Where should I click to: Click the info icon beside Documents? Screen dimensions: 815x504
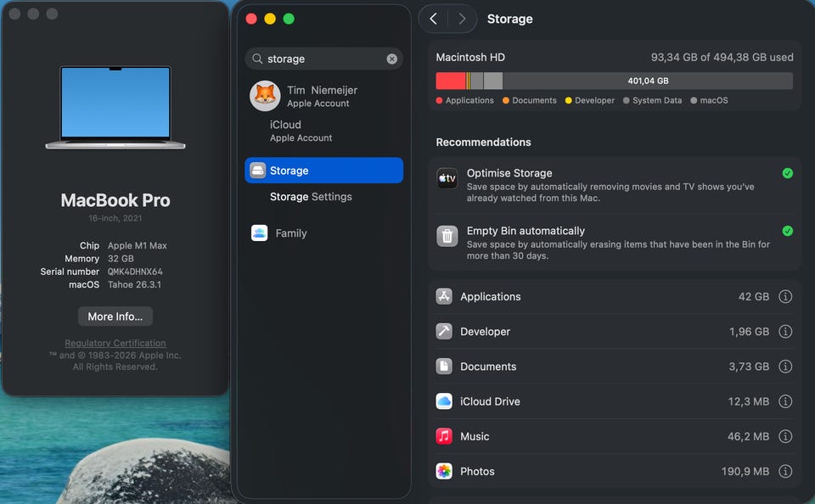785,367
